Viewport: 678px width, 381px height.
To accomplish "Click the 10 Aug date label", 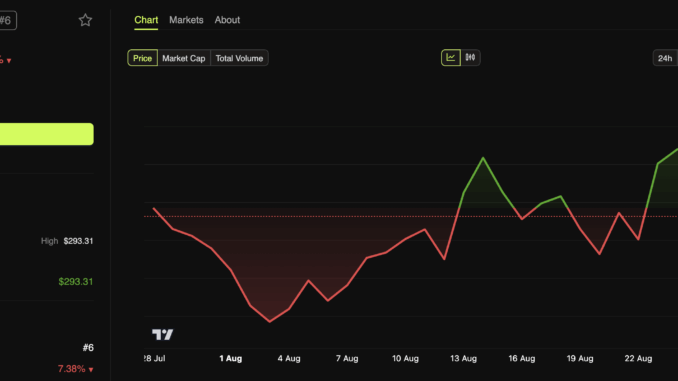I will tap(405, 359).
